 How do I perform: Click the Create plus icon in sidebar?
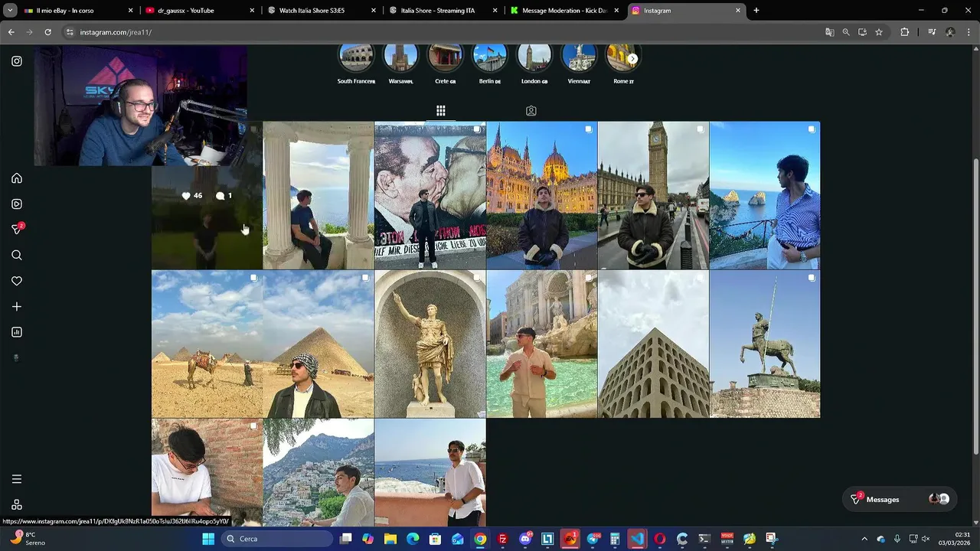(x=17, y=307)
